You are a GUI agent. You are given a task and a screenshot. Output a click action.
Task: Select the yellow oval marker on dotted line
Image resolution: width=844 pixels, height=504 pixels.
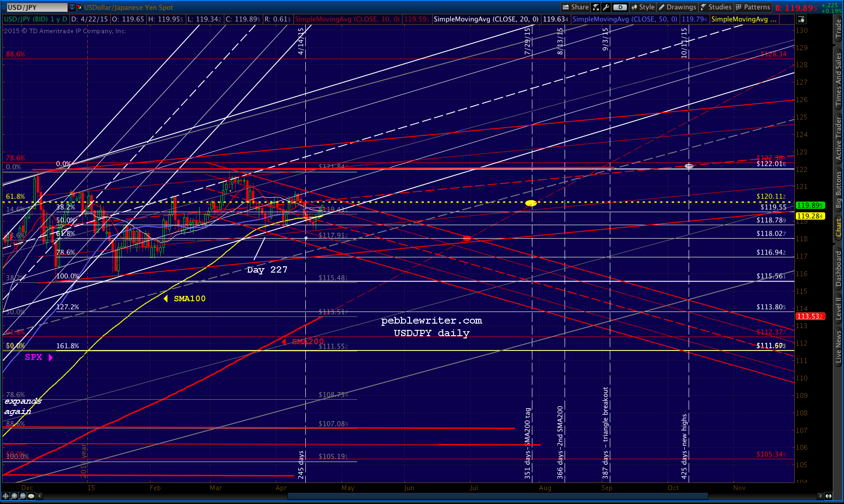pyautogui.click(x=531, y=203)
